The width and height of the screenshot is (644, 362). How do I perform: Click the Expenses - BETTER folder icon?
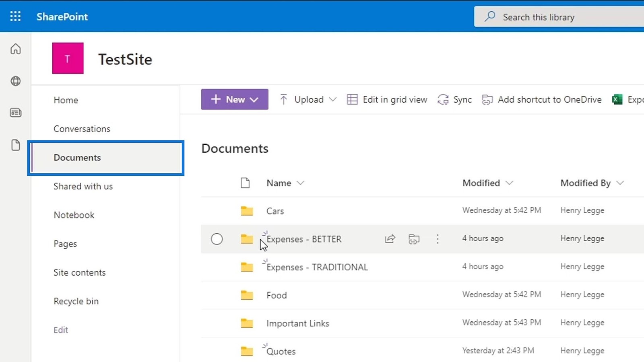point(247,239)
